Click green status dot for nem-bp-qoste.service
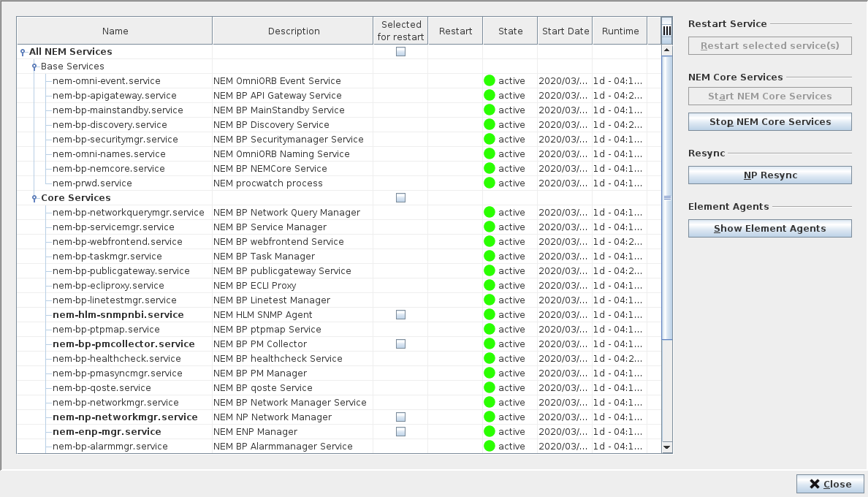Viewport: 868px width, 497px height. [x=490, y=388]
